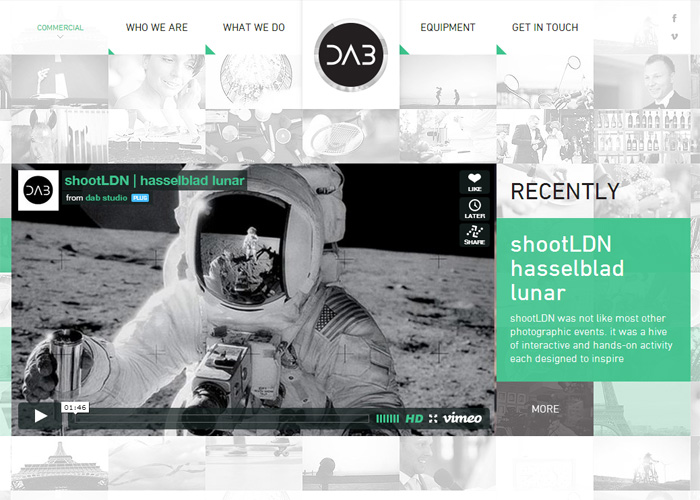
Task: Navigate to EQUIPMENT page
Action: [448, 28]
